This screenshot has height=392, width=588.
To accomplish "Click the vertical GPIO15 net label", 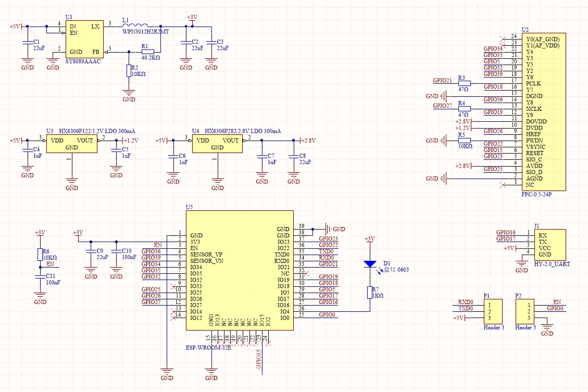I will (259, 359).
